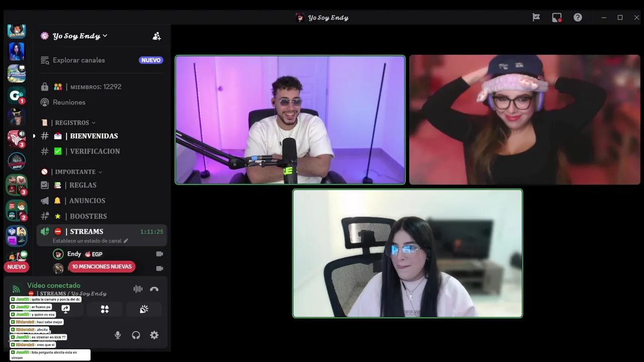The height and width of the screenshot is (362, 644).
Task: Click the chat message 'haci sebe mejor'
Action: [x=37, y=322]
